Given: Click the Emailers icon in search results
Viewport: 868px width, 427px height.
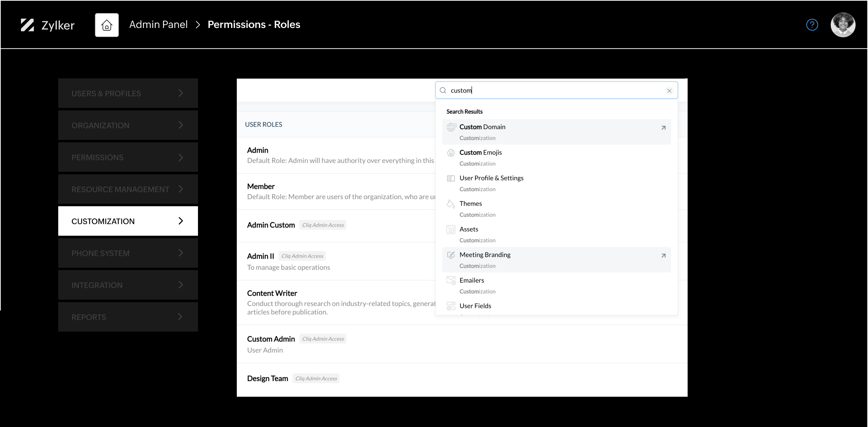Looking at the screenshot, I should pyautogui.click(x=451, y=280).
